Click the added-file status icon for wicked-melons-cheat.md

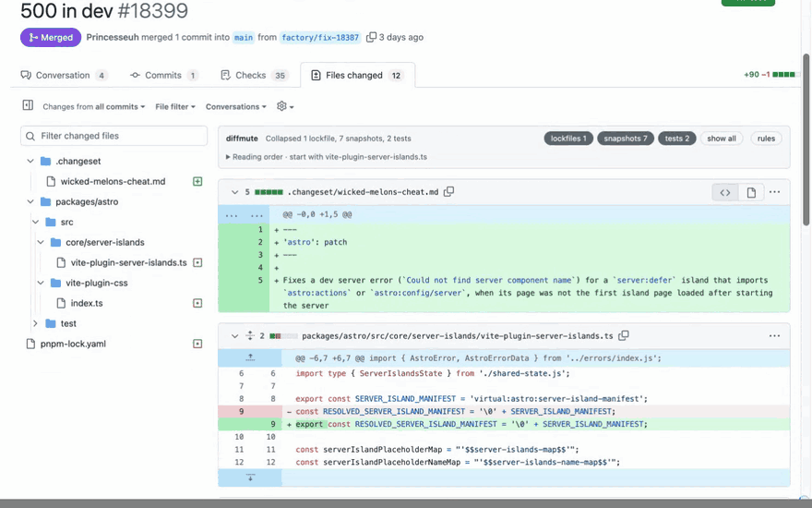pos(197,181)
